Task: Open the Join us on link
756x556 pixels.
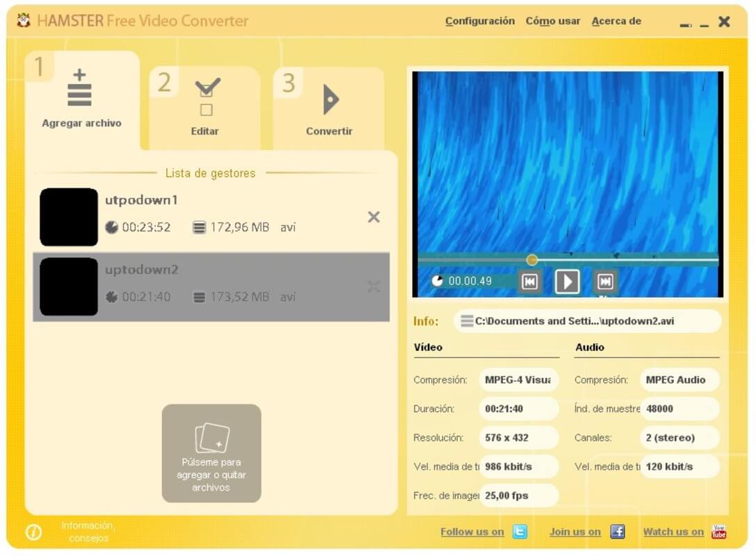Action: tap(574, 532)
